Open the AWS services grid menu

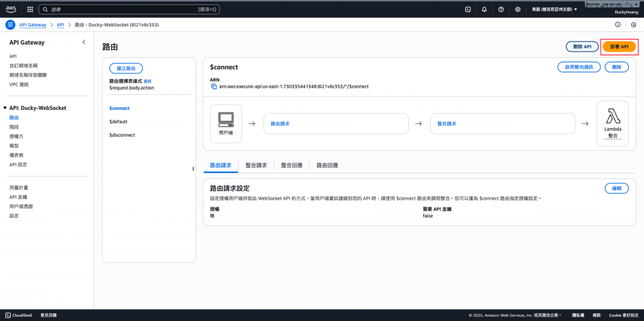(30, 9)
